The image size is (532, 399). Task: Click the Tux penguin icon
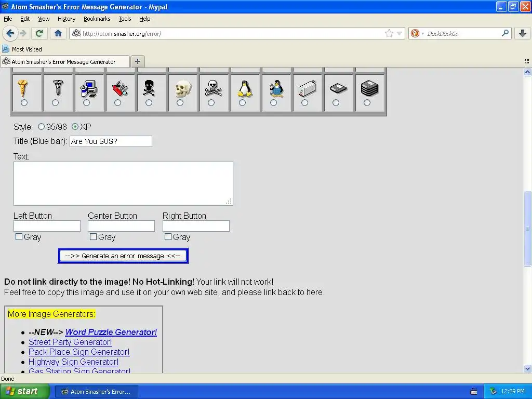[x=245, y=88]
